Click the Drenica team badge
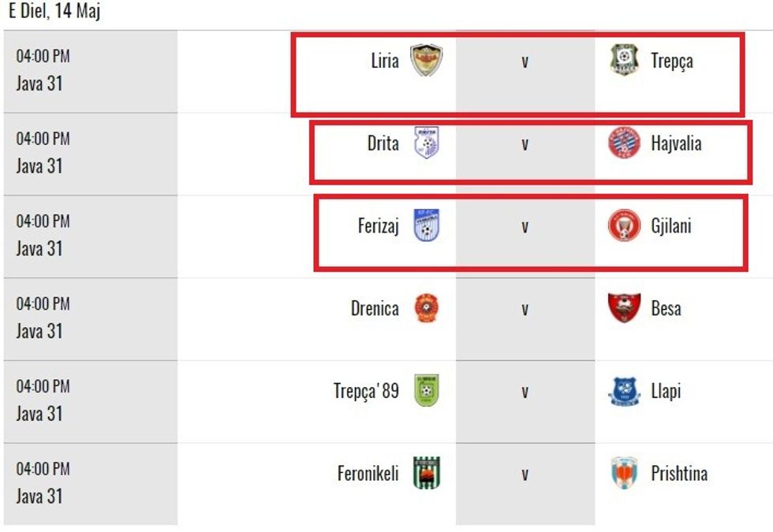 (x=427, y=308)
